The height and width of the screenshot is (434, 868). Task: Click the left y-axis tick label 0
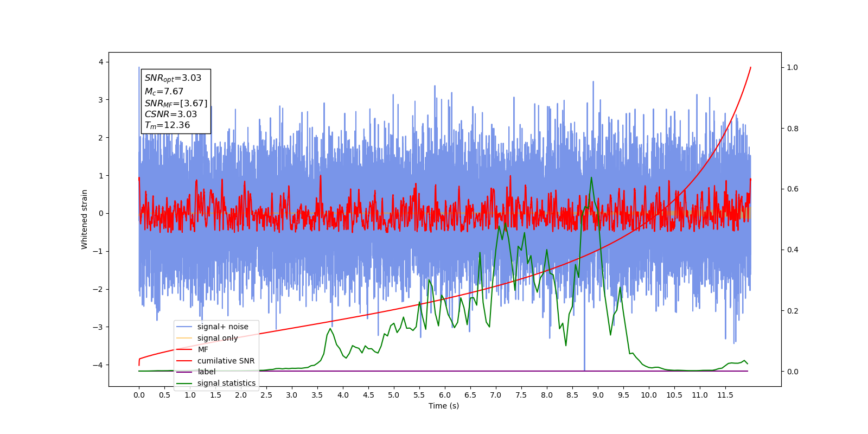(x=101, y=213)
